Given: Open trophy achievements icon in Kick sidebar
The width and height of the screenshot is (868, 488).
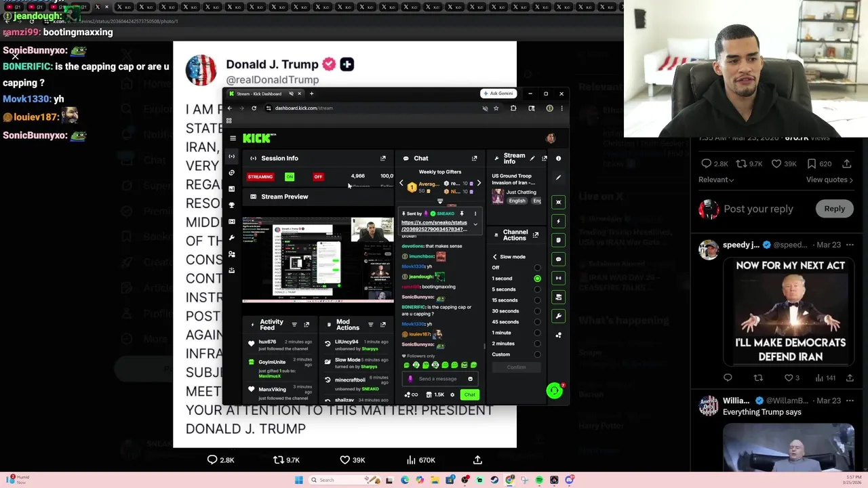Looking at the screenshot, I should click(x=232, y=205).
